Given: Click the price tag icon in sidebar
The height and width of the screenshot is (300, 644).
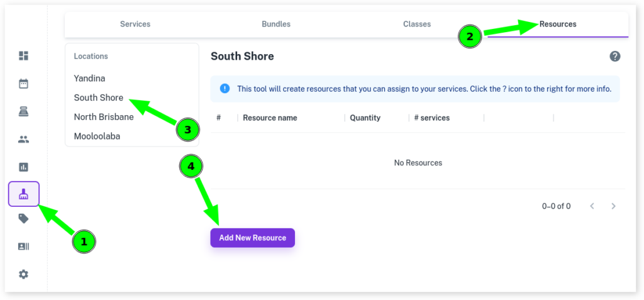Looking at the screenshot, I should click(x=24, y=219).
